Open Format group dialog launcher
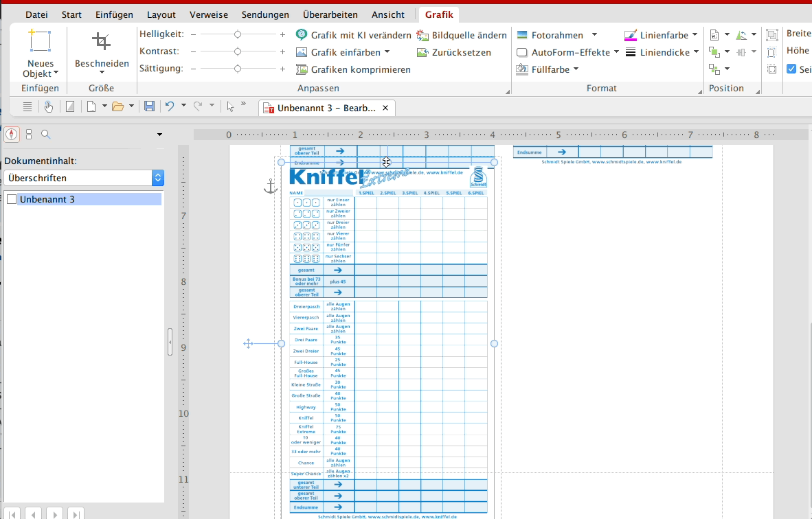The height and width of the screenshot is (519, 812). pos(699,91)
